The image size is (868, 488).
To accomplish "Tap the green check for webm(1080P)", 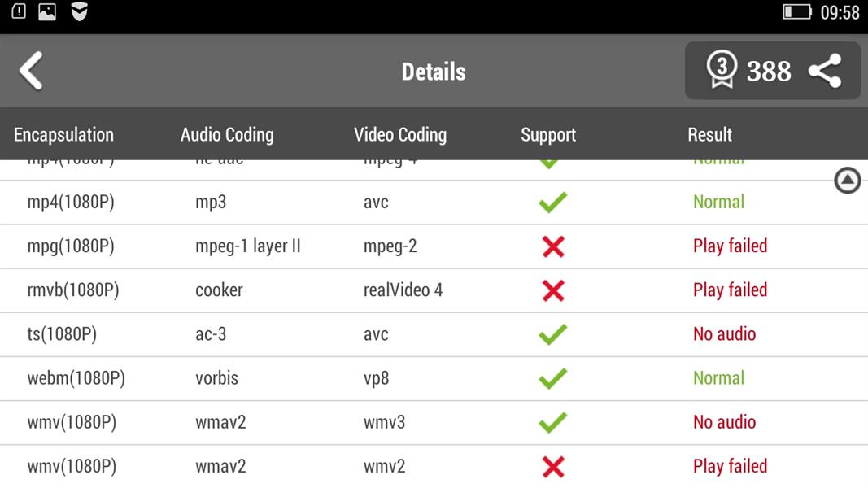I will pos(552,378).
